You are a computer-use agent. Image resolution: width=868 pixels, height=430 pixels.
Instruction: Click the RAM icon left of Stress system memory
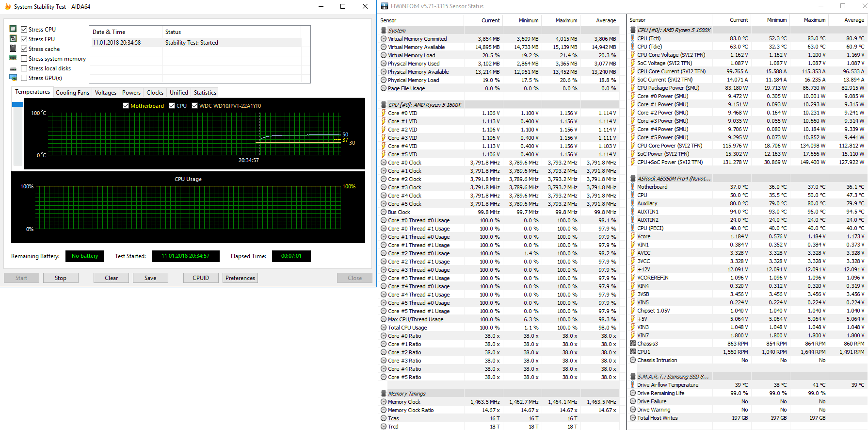tap(13, 58)
